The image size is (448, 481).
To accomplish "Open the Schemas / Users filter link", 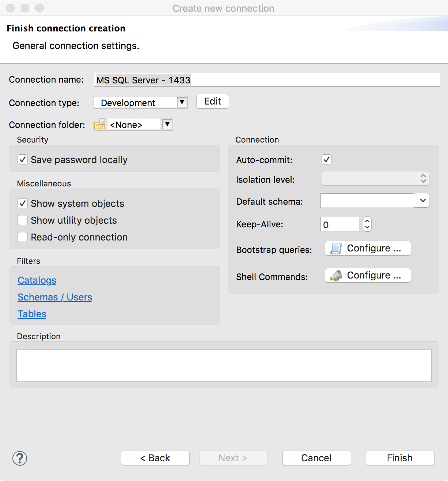I will point(55,297).
